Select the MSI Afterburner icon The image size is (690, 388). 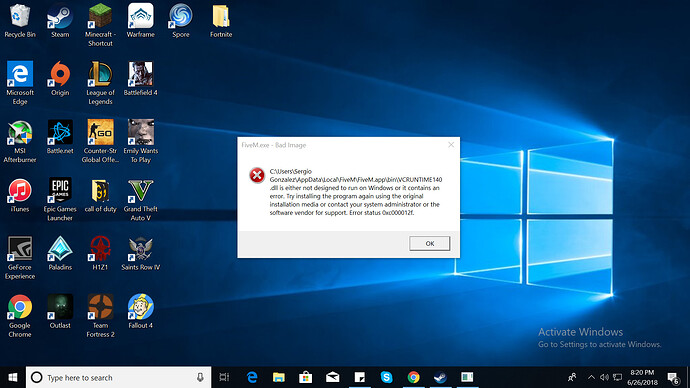coord(20,142)
